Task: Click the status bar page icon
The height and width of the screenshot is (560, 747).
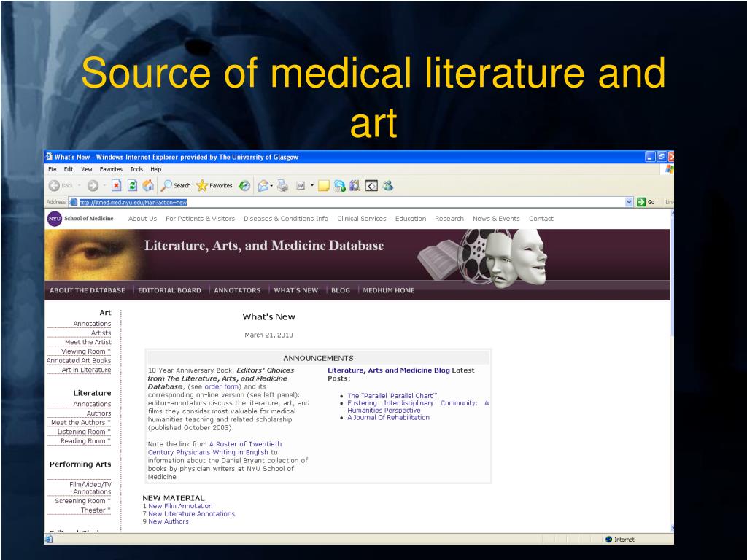Action: click(x=49, y=539)
